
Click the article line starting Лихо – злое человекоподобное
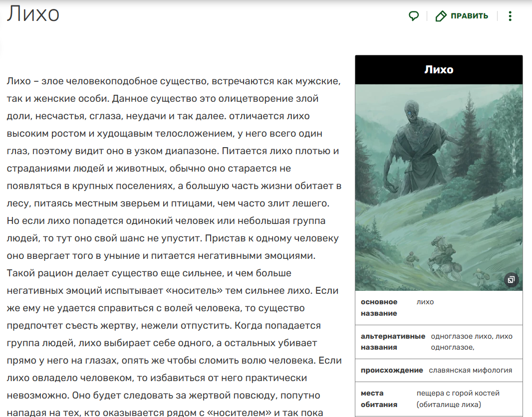coord(174,81)
